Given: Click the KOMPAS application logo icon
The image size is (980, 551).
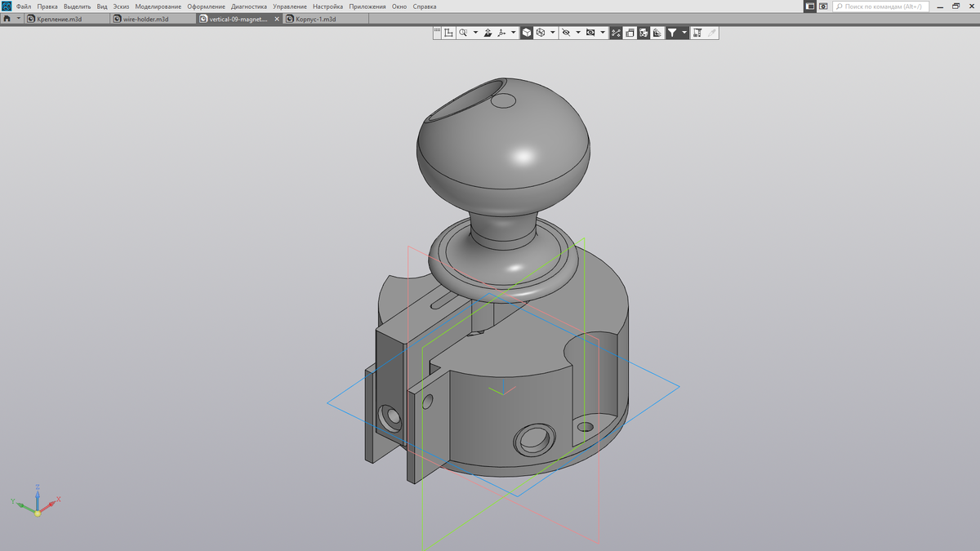Looking at the screenshot, I should coord(7,6).
